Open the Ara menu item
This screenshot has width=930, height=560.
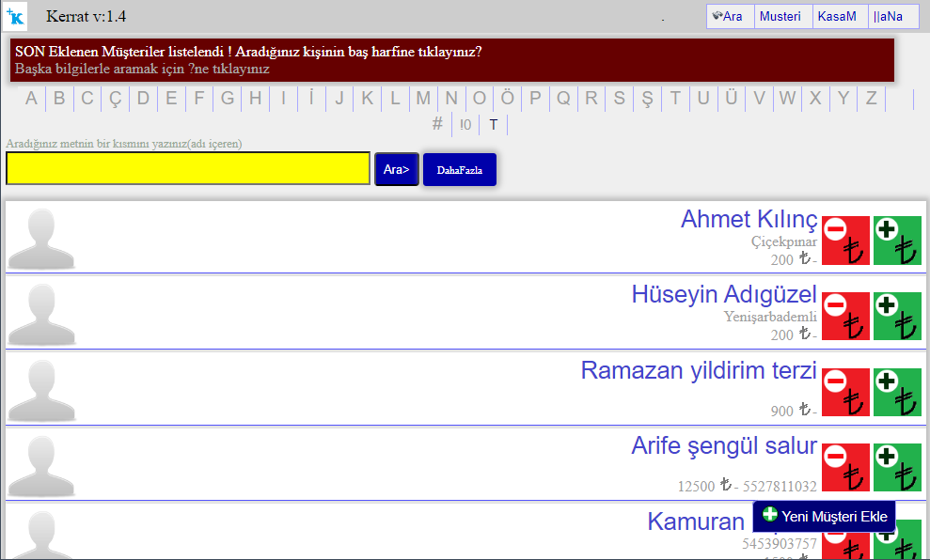pyautogui.click(x=730, y=17)
